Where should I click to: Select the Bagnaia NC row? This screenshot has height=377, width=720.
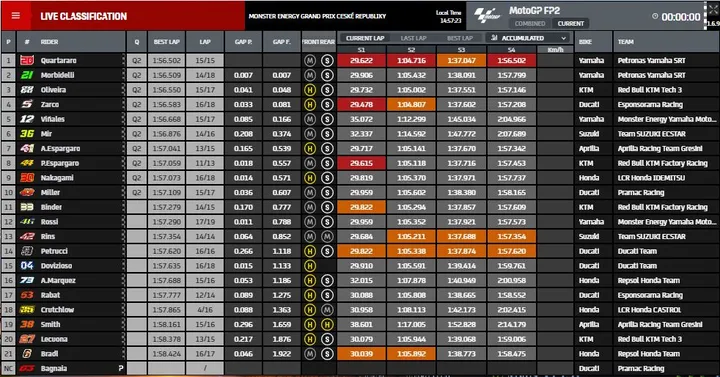[x=360, y=368]
